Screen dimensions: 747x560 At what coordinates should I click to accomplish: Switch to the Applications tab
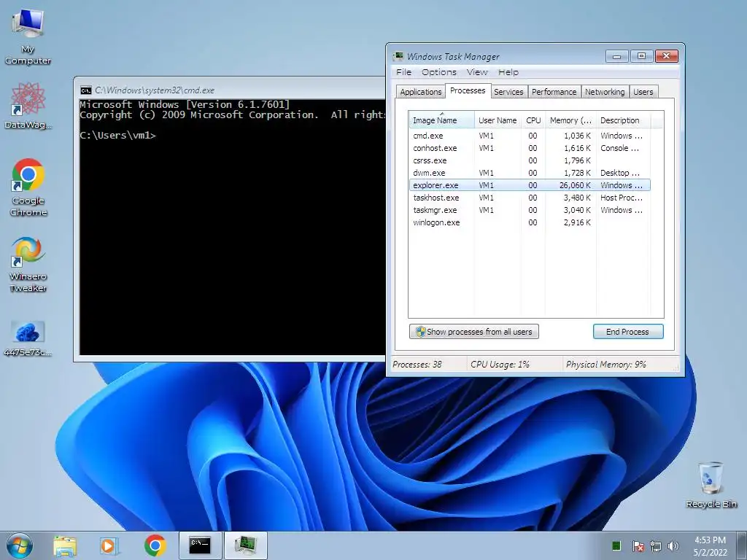tap(421, 92)
